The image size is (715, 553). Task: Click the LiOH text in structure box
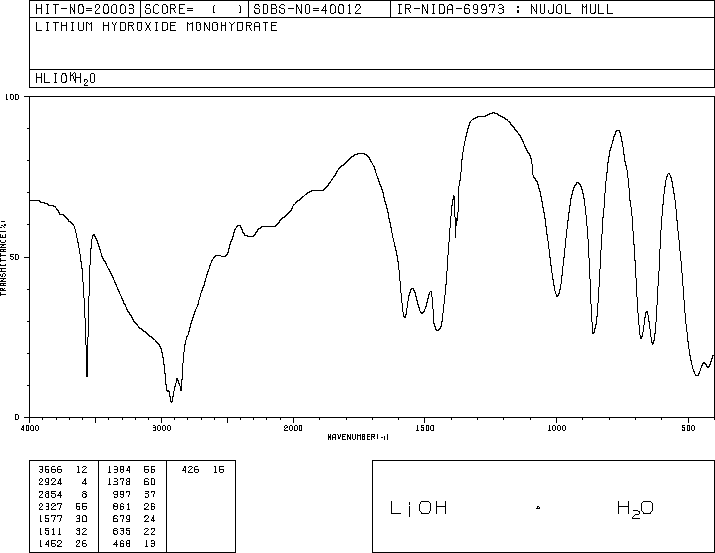[x=418, y=508]
